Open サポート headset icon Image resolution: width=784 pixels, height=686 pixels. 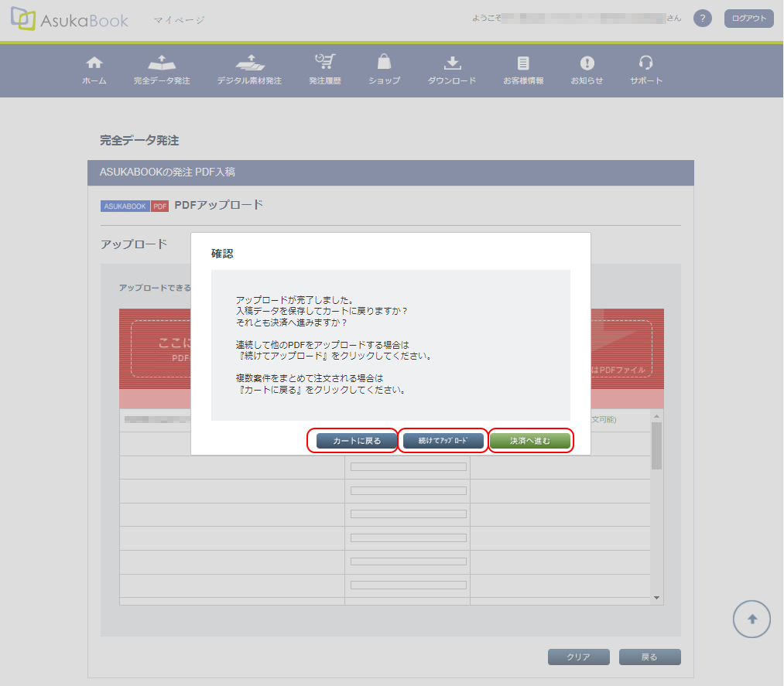[x=646, y=63]
